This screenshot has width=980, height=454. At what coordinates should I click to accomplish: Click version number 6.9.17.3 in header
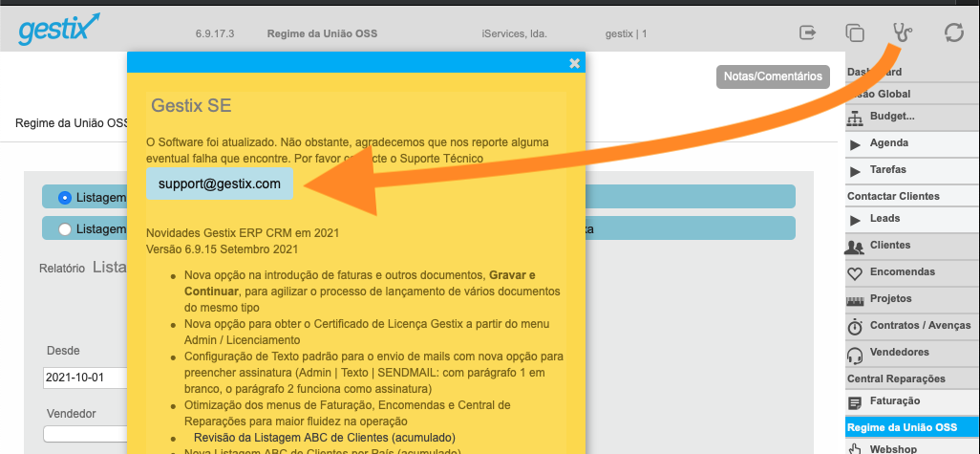tap(214, 33)
